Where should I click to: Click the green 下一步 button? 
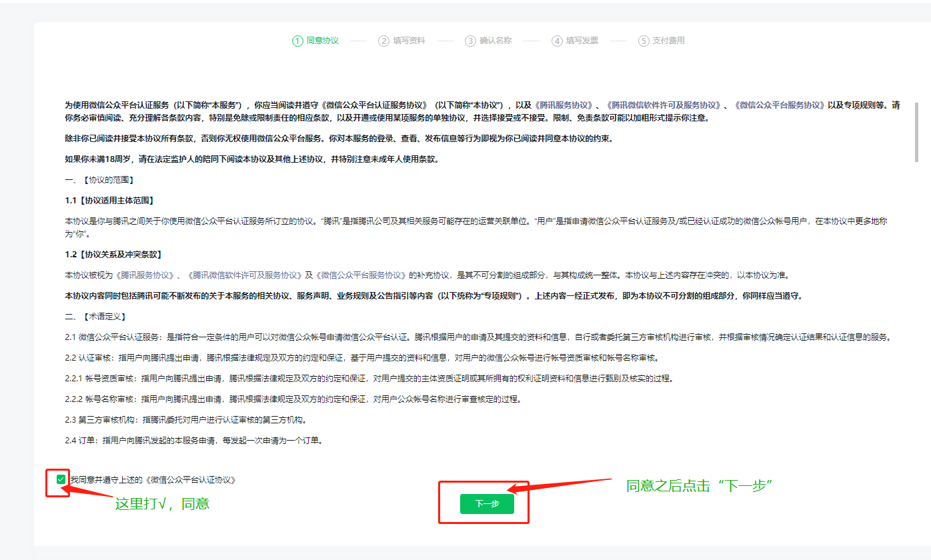487,504
